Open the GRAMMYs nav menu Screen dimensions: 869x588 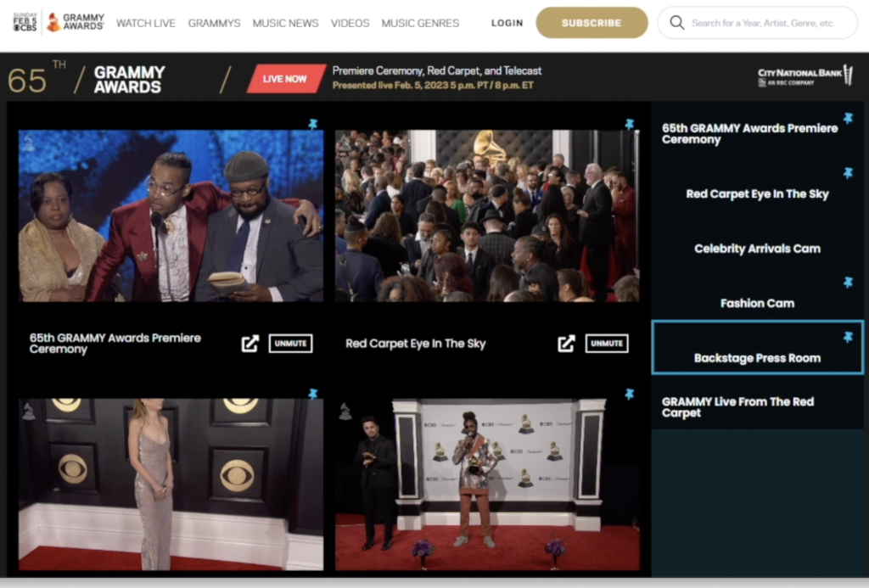[x=214, y=23]
